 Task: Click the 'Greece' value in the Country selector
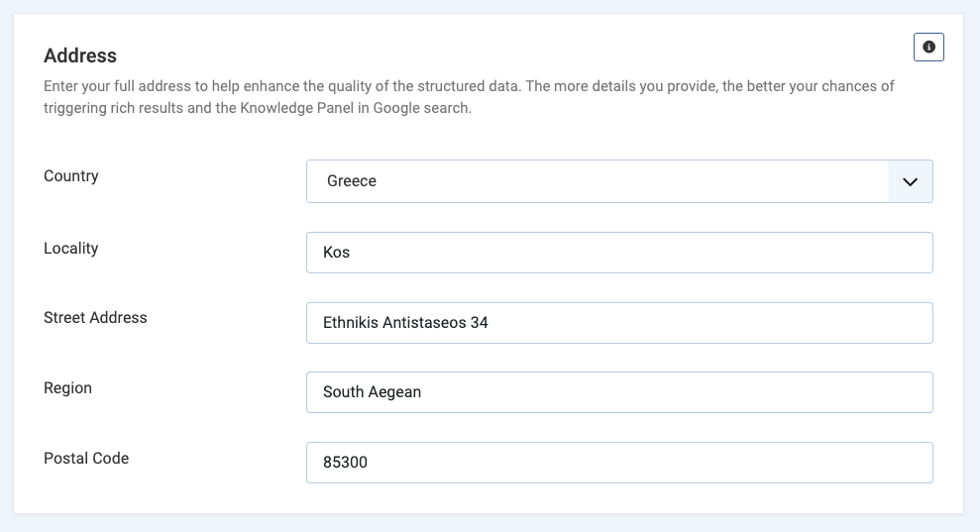pos(351,181)
